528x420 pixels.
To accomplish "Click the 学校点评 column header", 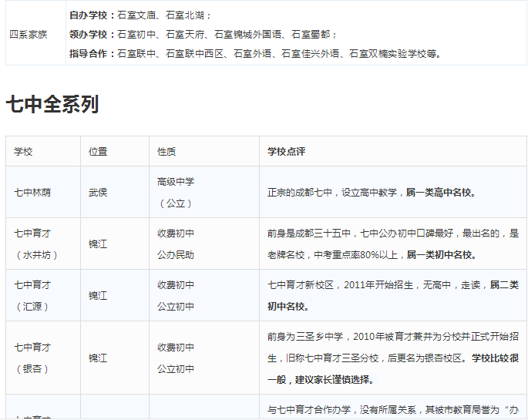I will pyautogui.click(x=286, y=152).
